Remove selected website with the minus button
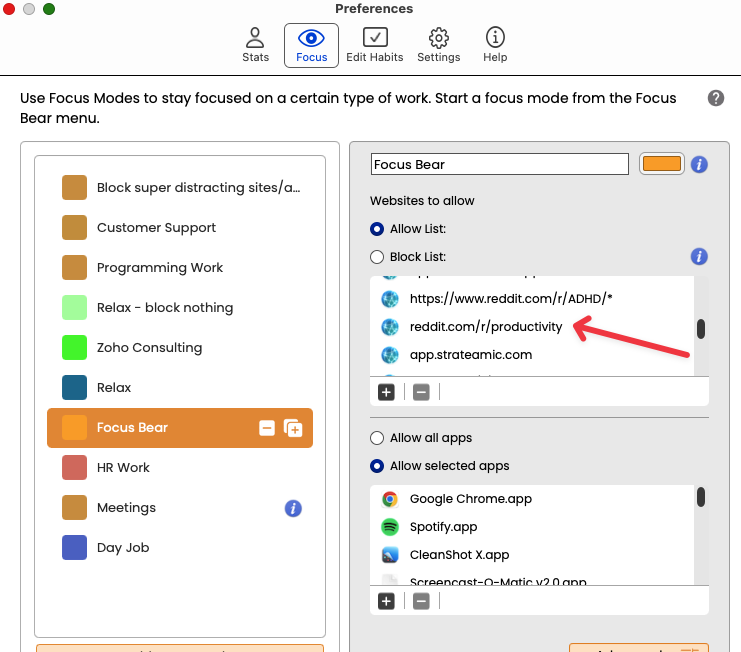Viewport: 741px width, 652px height. [421, 392]
